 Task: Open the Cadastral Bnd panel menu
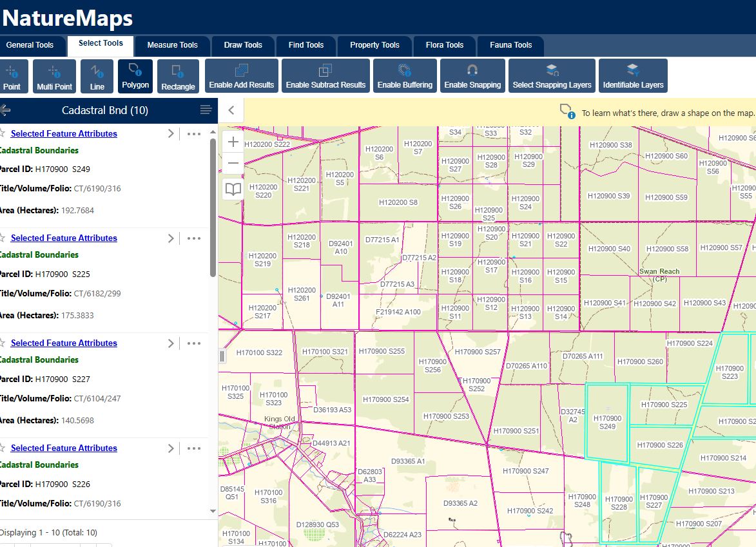point(206,110)
